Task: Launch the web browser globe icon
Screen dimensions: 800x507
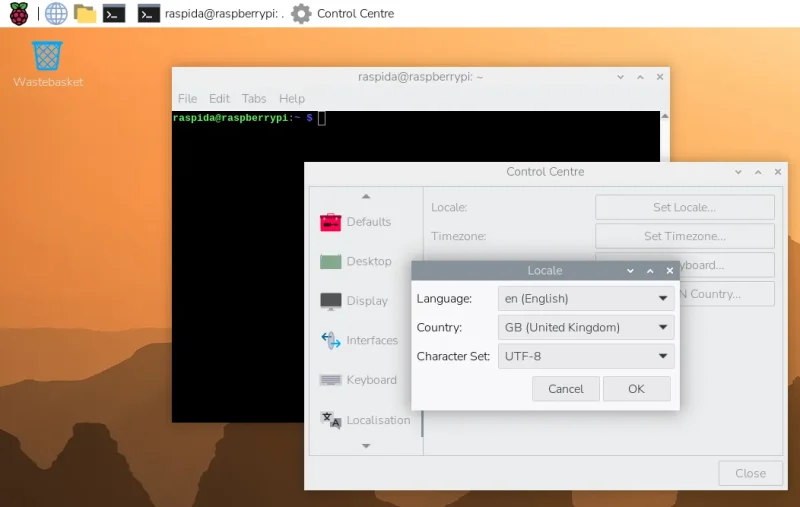Action: pyautogui.click(x=56, y=14)
